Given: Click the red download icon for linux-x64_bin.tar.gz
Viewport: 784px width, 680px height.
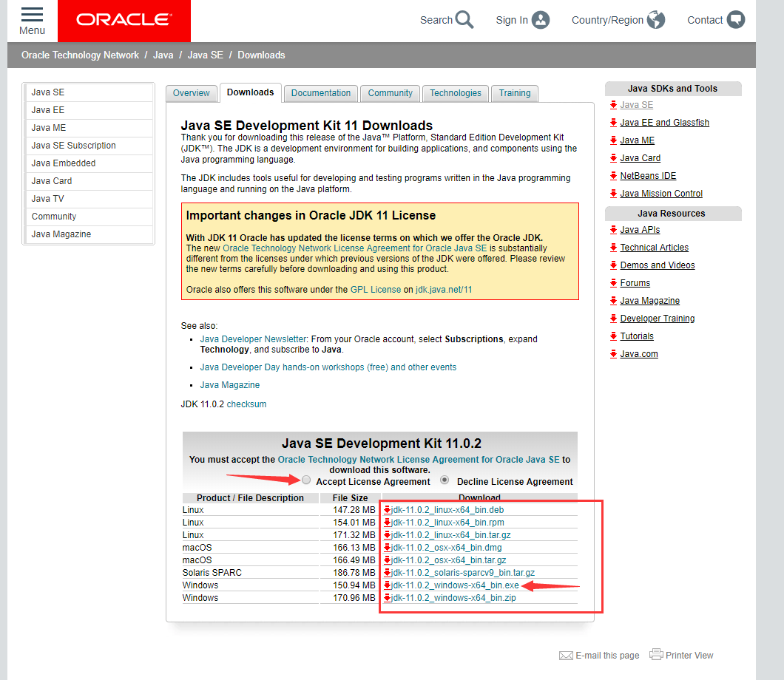Looking at the screenshot, I should point(388,534).
